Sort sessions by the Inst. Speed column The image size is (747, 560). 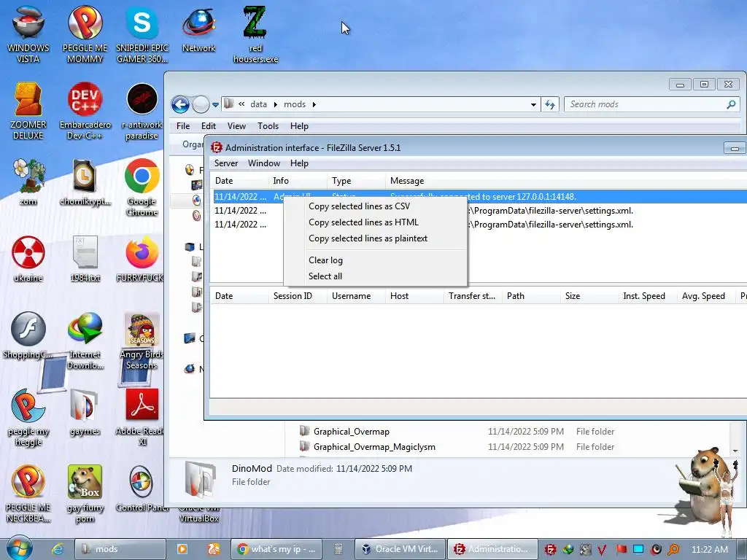(x=648, y=296)
